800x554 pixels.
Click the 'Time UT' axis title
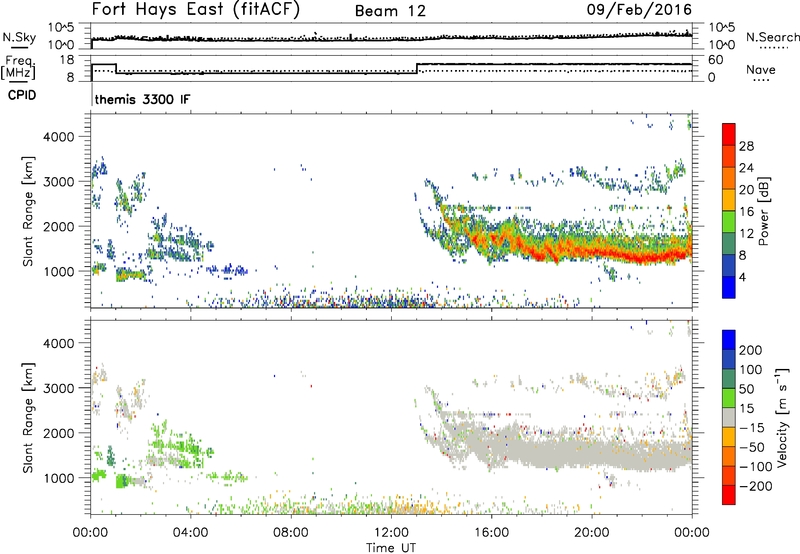coord(391,548)
